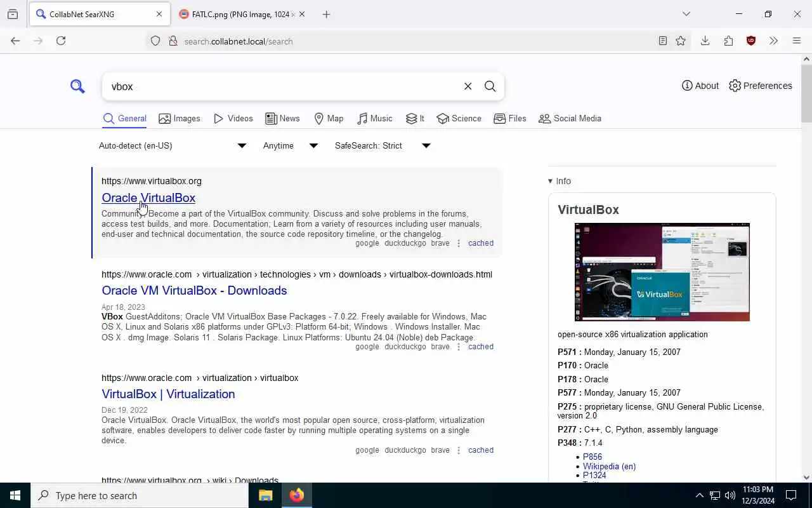Open VirtualBox | Virtualization result
Viewport: 812px width, 508px height.
pos(168,394)
